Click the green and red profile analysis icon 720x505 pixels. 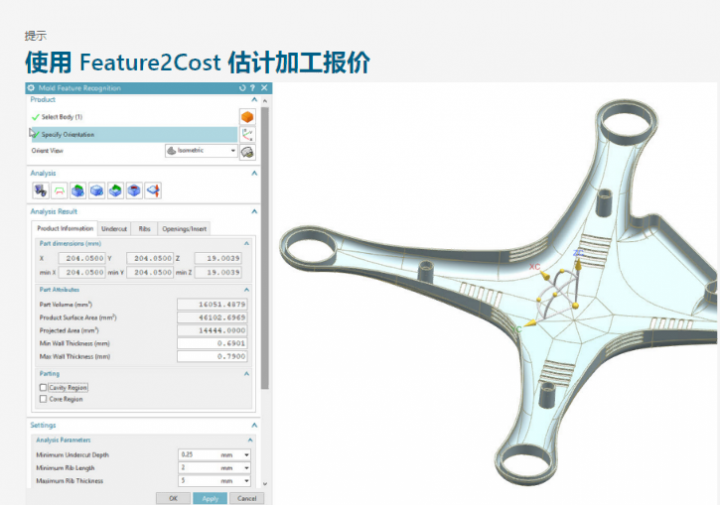(x=59, y=190)
